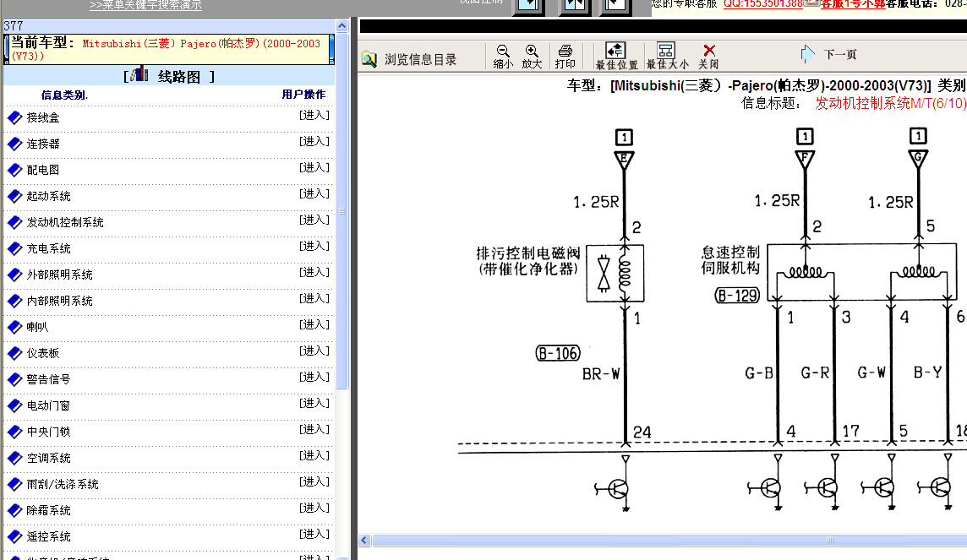Select the 外部照明系统 list entry
The height and width of the screenshot is (560, 967).
tap(60, 275)
